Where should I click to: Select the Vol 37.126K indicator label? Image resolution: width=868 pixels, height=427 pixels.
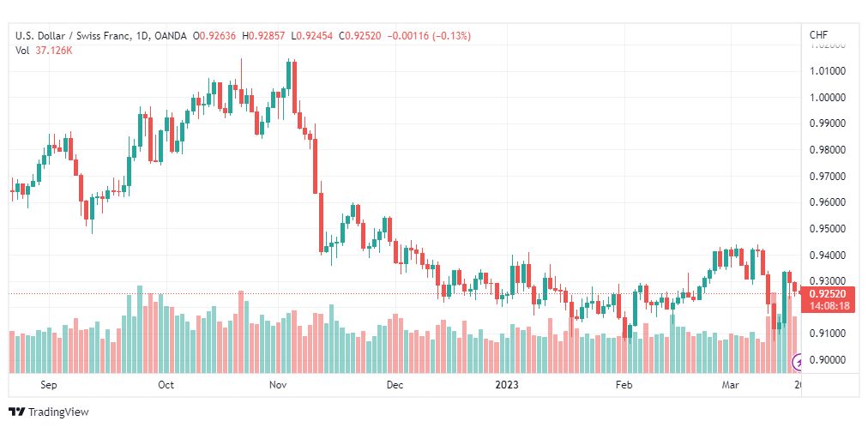[x=45, y=51]
